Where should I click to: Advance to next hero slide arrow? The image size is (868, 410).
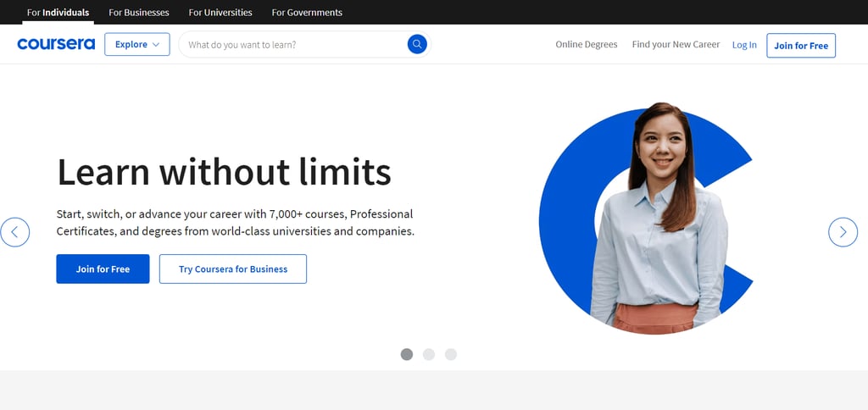[843, 232]
